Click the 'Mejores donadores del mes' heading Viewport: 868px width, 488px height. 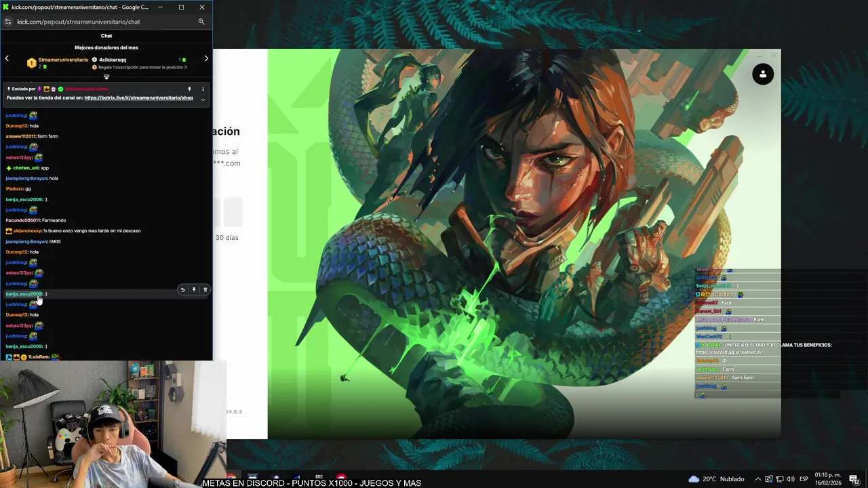coord(106,47)
